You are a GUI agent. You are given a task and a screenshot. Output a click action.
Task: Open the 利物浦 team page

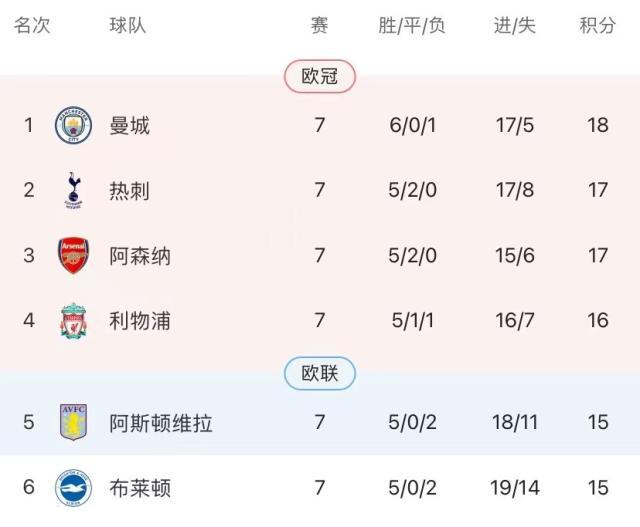140,321
